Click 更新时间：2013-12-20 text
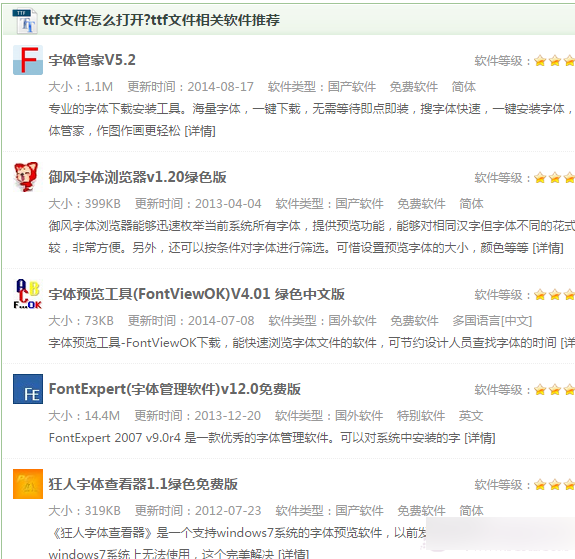Viewport: 575px width, 559px height. point(198,416)
